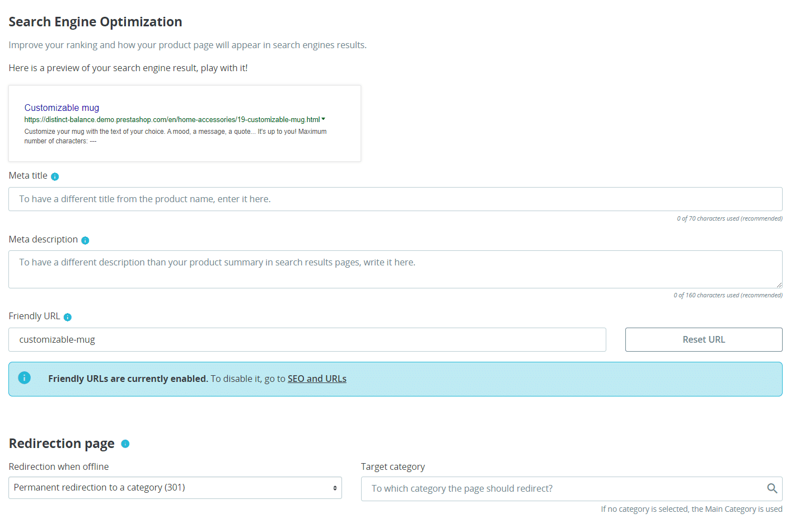Screen dimensions: 800x532
Task: Expand the URL dropdown in the search preview
Action: pos(324,119)
